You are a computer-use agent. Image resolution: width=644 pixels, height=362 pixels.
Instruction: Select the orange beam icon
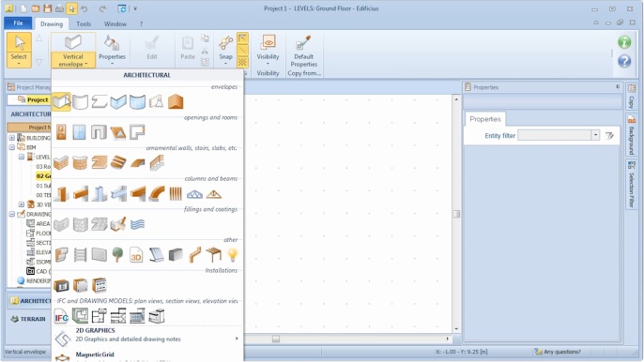(x=80, y=194)
